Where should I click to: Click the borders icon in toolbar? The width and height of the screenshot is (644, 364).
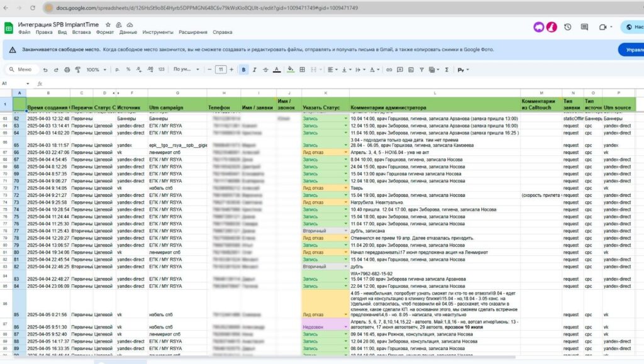(x=302, y=70)
